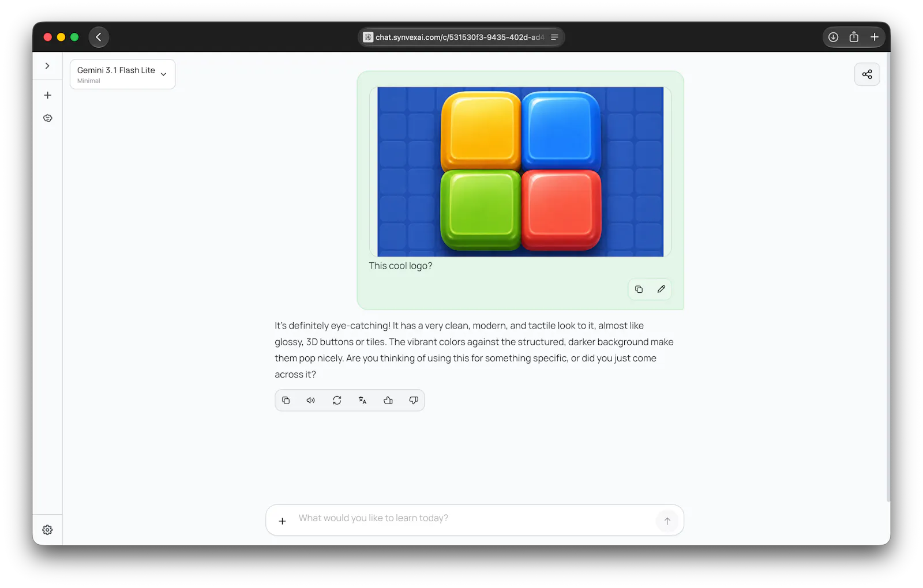Screen dimensions: 923x588
Task: Open the assistant face icon in sidebar
Action: point(47,118)
